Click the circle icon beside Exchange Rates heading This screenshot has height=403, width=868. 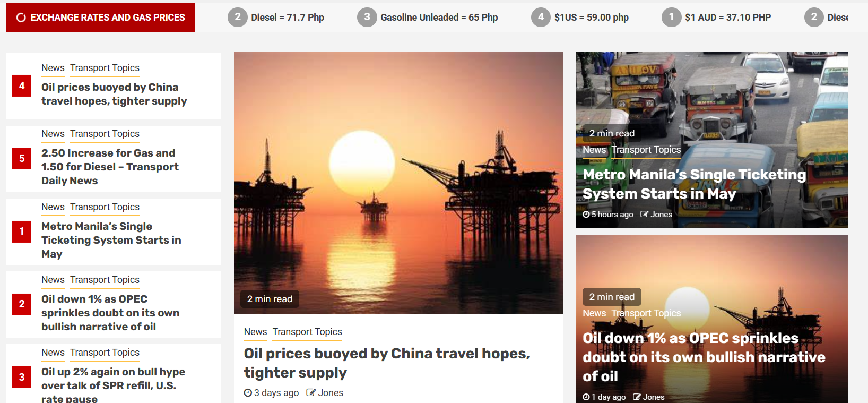click(x=21, y=18)
